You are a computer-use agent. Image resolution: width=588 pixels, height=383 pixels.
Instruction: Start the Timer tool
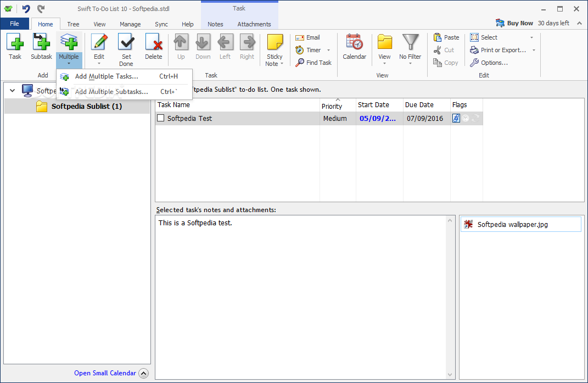click(308, 50)
